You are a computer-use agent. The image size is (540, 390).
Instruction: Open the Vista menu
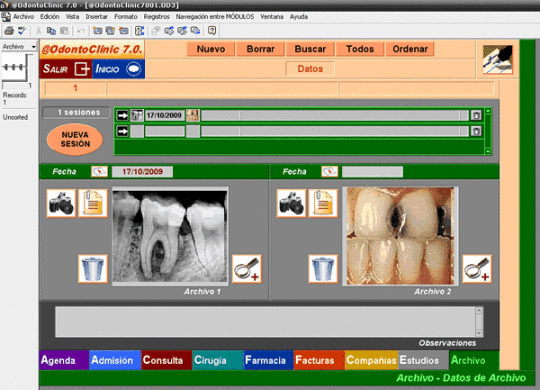pos(72,17)
